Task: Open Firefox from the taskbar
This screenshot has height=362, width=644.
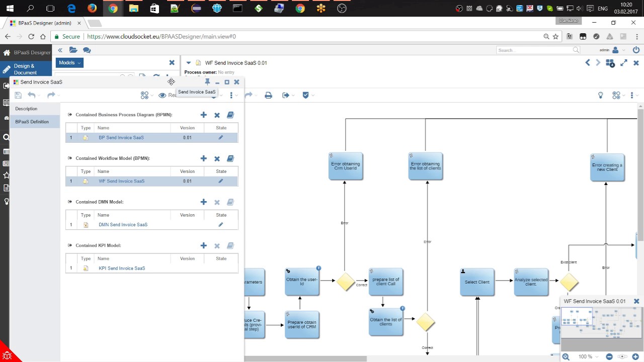Action: coord(92,8)
